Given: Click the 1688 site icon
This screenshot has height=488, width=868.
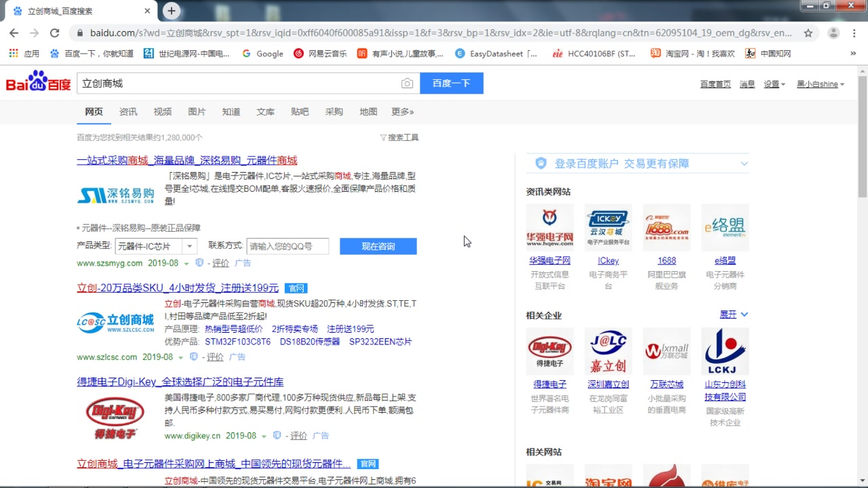Looking at the screenshot, I should (x=667, y=228).
